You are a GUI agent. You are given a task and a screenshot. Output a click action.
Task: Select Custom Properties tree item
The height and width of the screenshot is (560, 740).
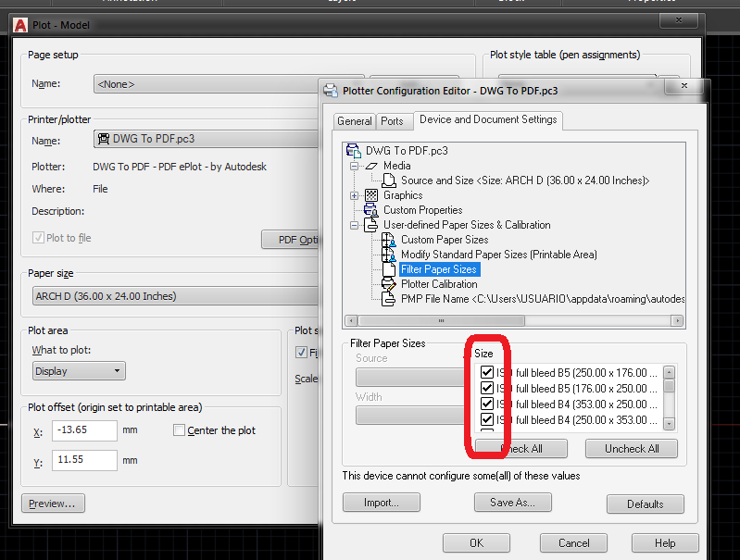422,210
